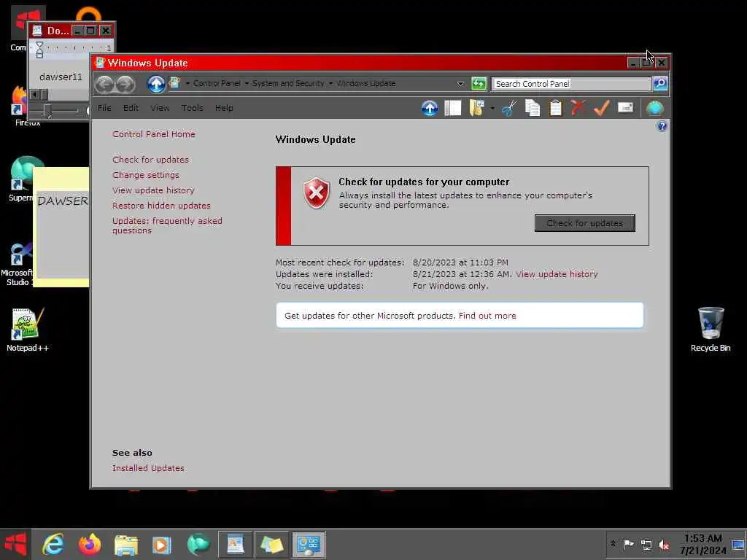
Task: Open File Explorer from taskbar
Action: [125, 544]
